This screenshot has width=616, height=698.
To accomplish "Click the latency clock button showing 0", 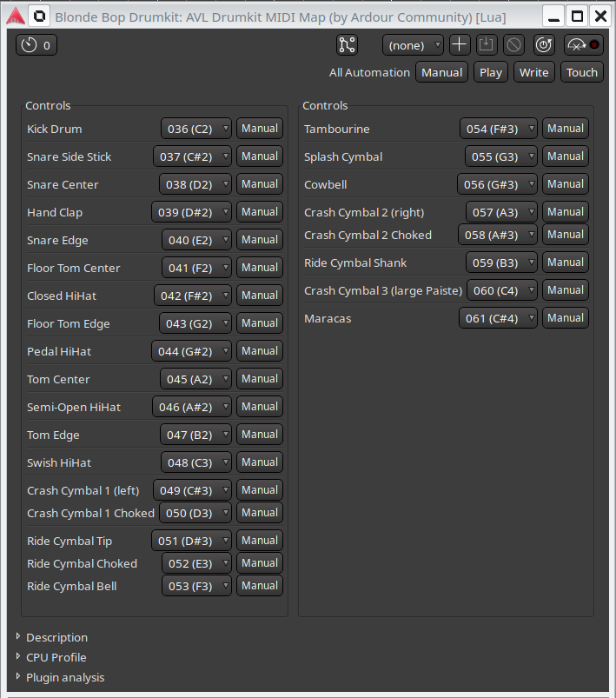I will point(36,45).
